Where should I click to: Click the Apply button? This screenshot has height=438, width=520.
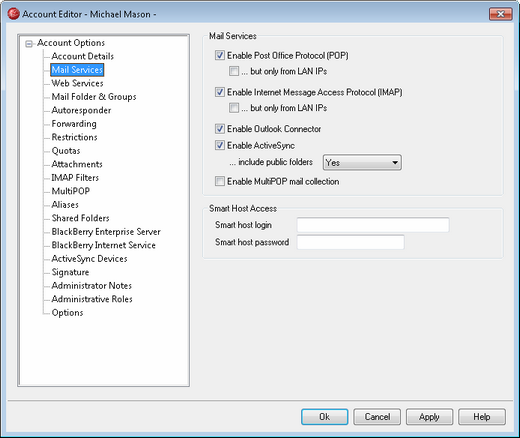click(x=429, y=417)
